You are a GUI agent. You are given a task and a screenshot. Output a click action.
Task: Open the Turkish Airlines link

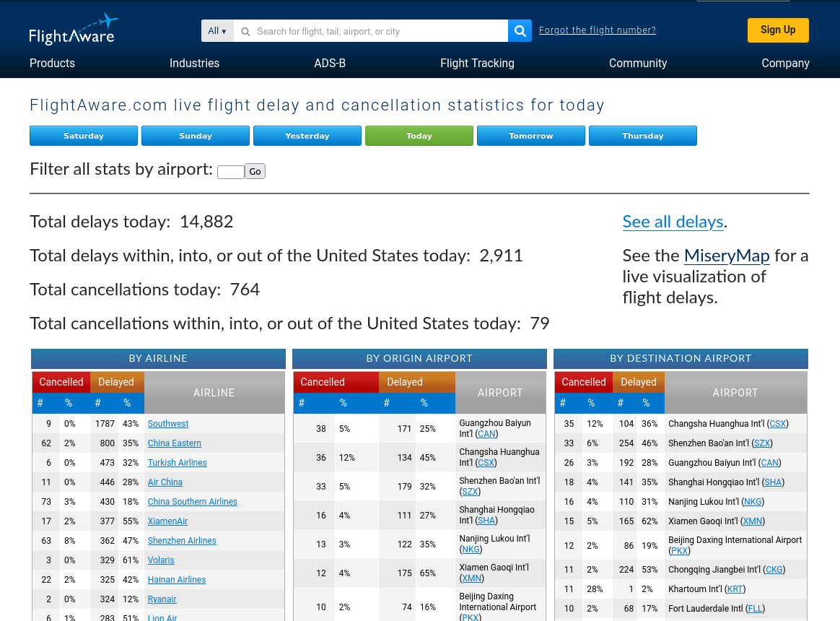(178, 463)
